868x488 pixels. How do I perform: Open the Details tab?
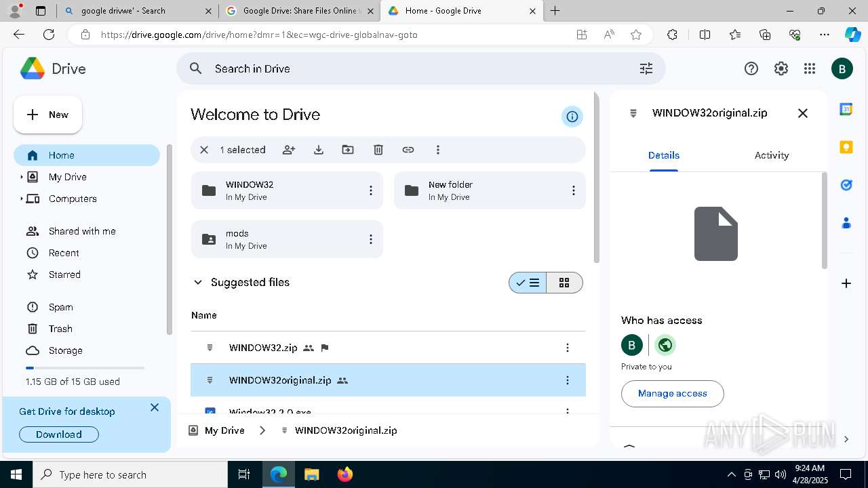[664, 155]
